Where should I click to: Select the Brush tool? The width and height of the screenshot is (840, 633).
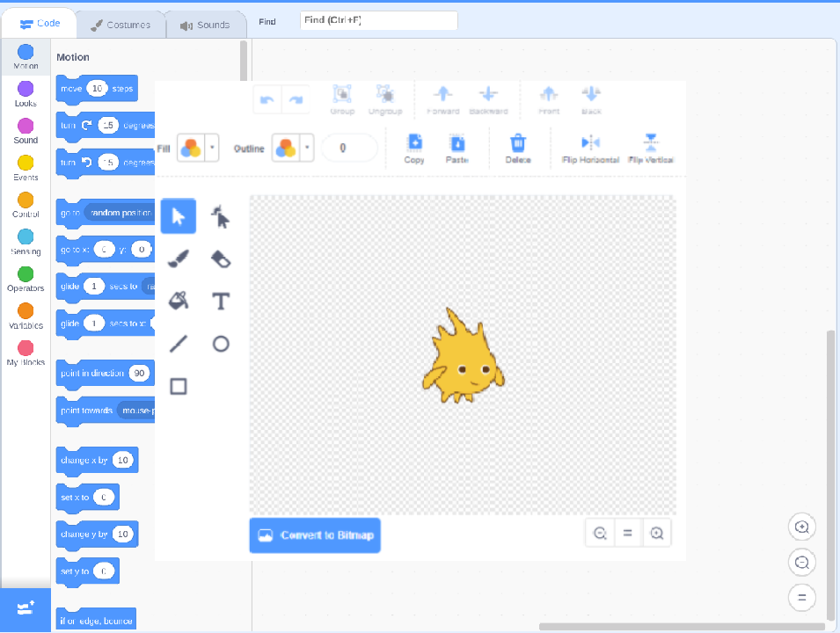click(x=179, y=259)
